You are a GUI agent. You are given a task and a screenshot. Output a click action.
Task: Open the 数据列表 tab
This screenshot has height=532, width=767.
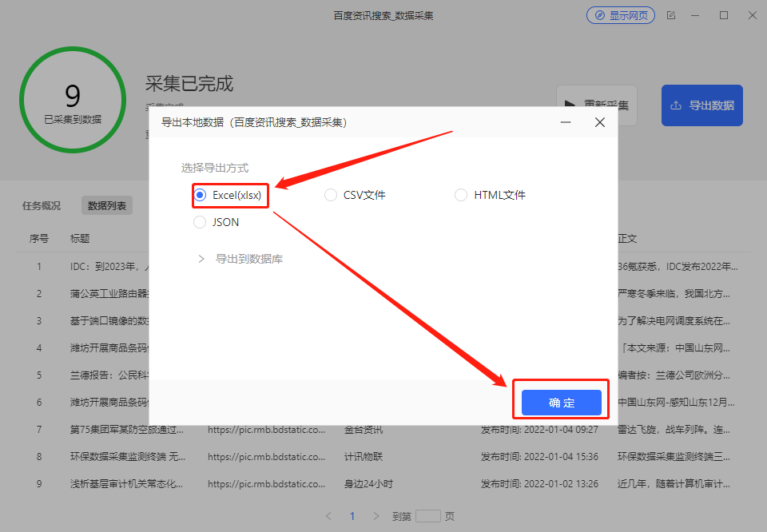coord(106,206)
